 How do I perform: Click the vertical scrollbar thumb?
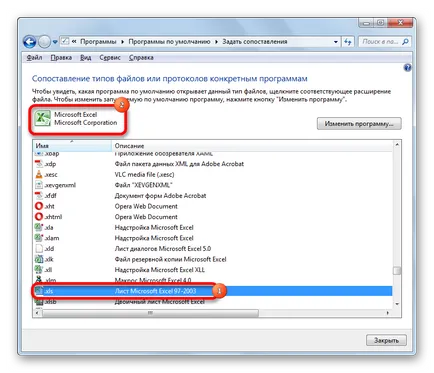[x=397, y=270]
